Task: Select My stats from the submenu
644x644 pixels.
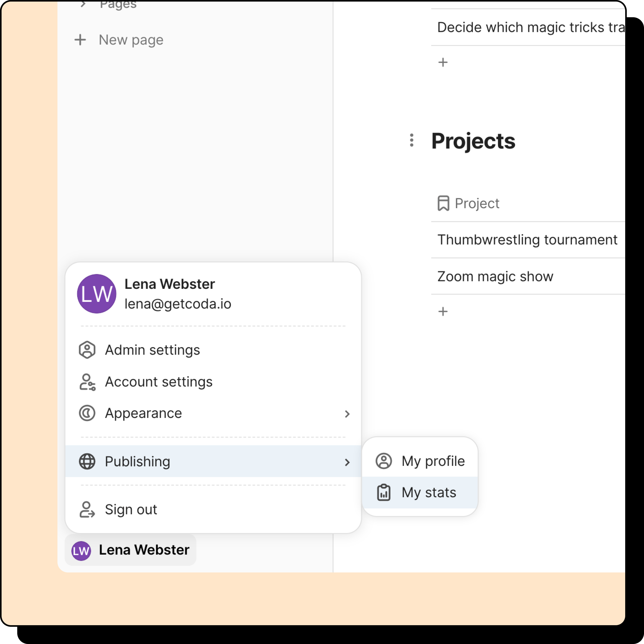Action: (x=429, y=493)
